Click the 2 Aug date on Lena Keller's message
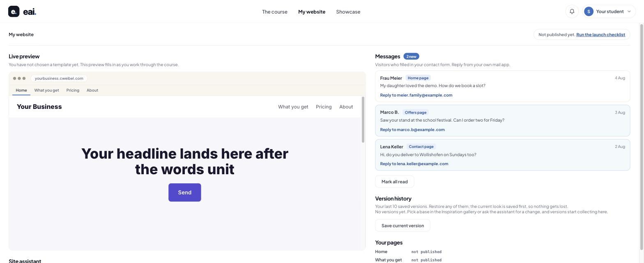The image size is (644, 263). [x=620, y=147]
